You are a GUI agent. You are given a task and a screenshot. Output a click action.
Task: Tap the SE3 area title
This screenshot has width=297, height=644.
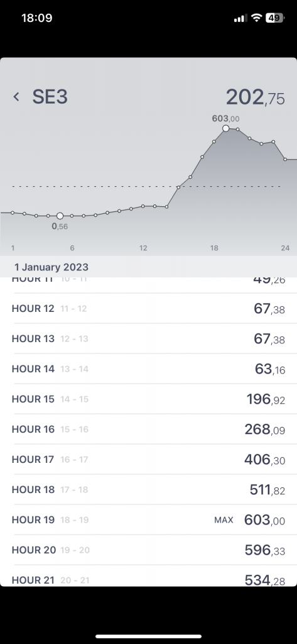coord(50,97)
